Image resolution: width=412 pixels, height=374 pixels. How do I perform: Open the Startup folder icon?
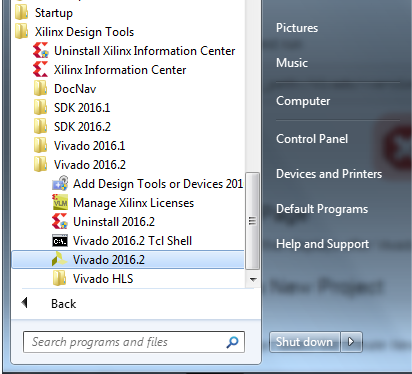[22, 13]
